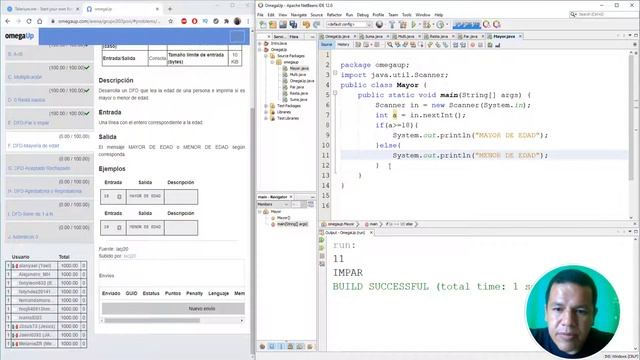Click the browser profile avatar
Viewport: 640px width, 360px height.
(237, 21)
